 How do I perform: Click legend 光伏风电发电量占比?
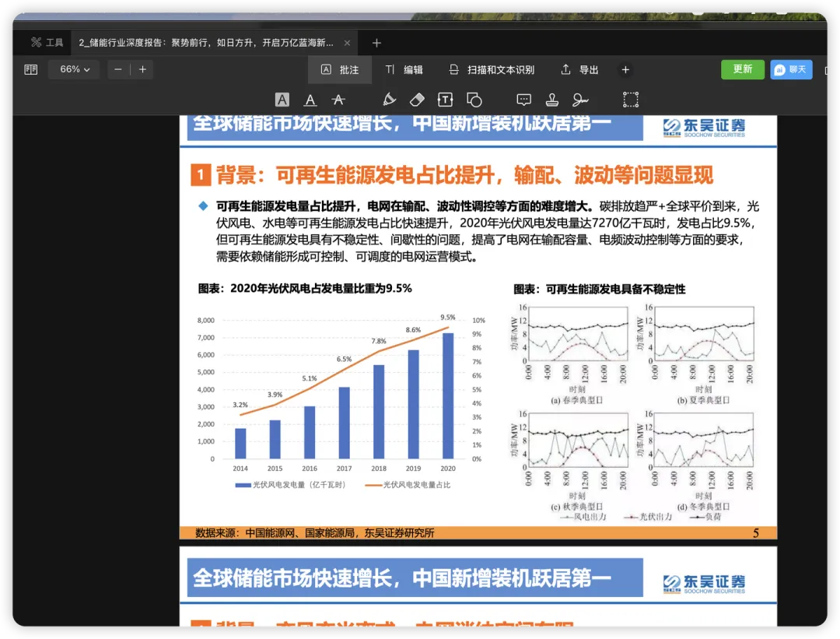(x=408, y=485)
